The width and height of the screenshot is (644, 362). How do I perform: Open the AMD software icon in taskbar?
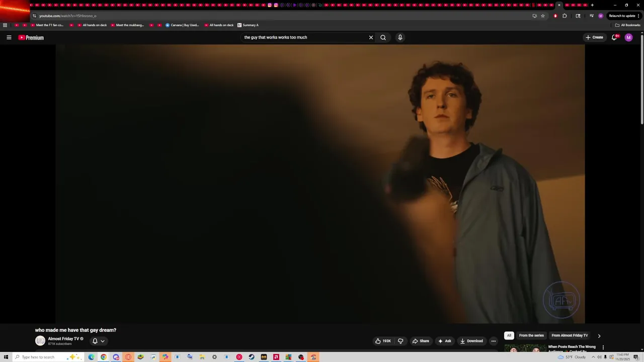(x=276, y=357)
